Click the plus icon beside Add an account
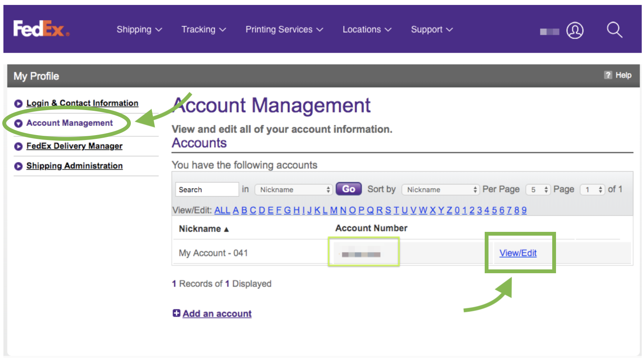This screenshot has height=362, width=644. click(176, 313)
